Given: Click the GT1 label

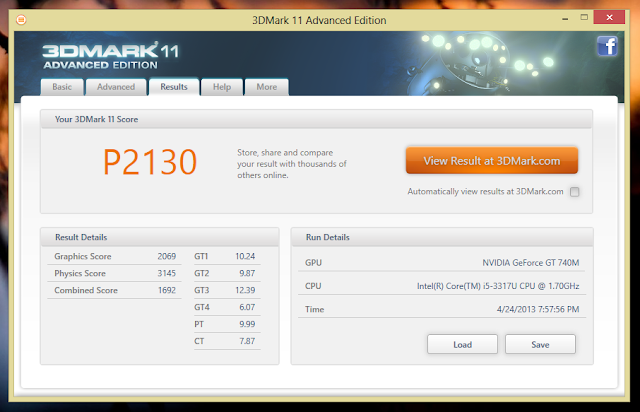Looking at the screenshot, I should pyautogui.click(x=201, y=256).
